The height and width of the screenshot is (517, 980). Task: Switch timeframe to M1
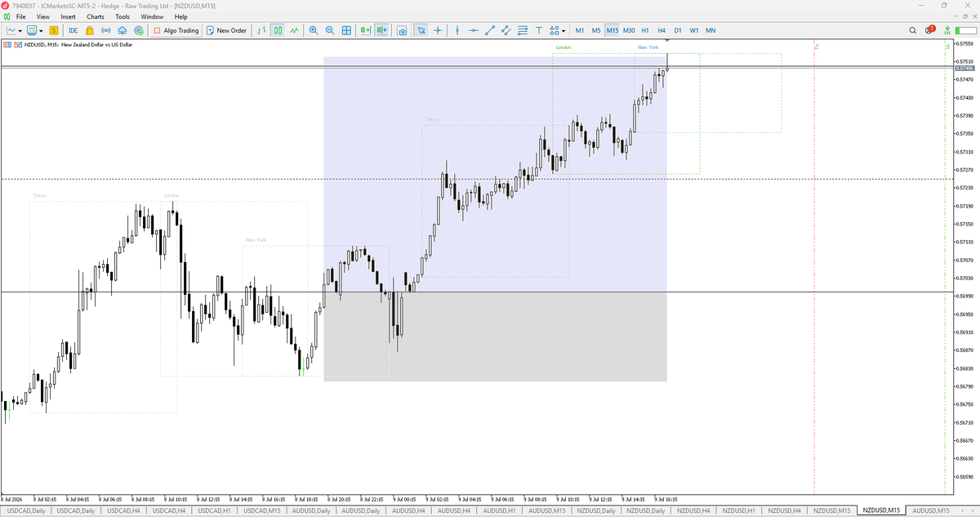(x=580, y=30)
